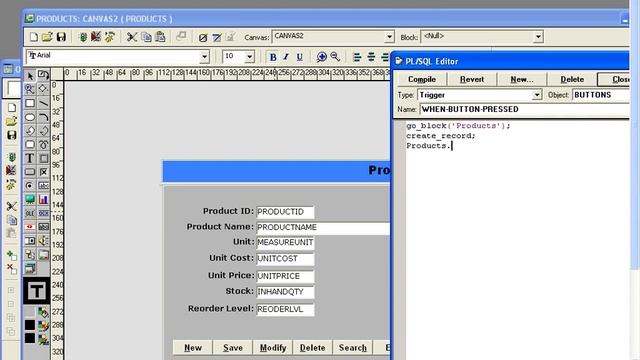Click the New document icon in top toolbar
This screenshot has width=640, height=360.
(34, 37)
